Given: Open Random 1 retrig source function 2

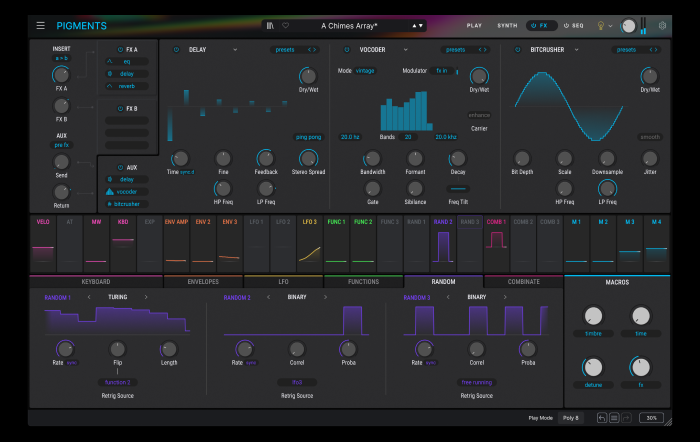Looking at the screenshot, I should (x=118, y=382).
